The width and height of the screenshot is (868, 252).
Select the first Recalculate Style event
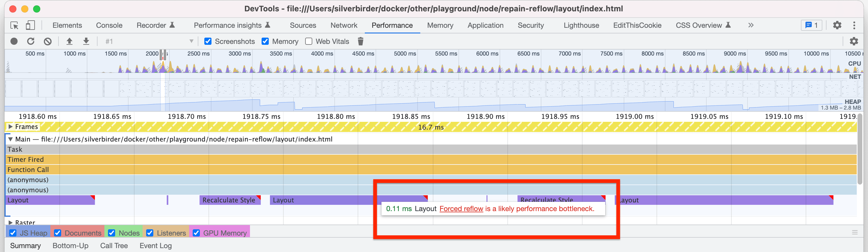tap(230, 200)
